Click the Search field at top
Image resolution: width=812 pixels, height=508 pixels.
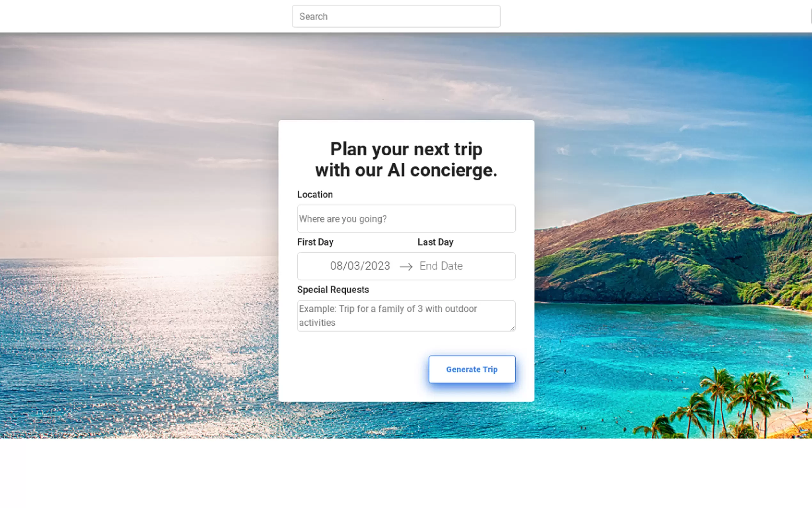tap(396, 16)
